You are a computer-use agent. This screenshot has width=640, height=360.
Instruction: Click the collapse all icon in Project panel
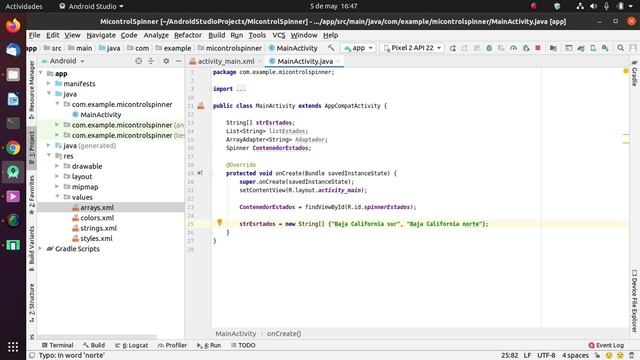tap(151, 61)
